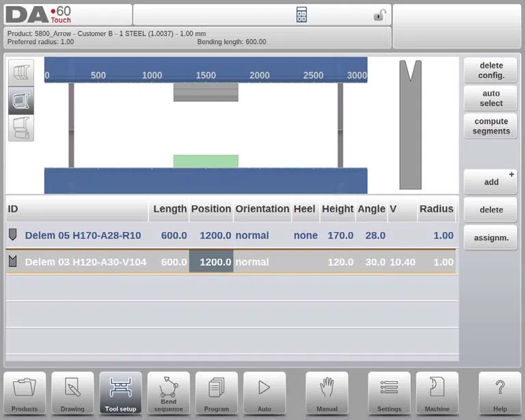Screen dimensions: 525x420
Task: Select Delem 03 H120-A30-V104 die row
Action: [232, 262]
